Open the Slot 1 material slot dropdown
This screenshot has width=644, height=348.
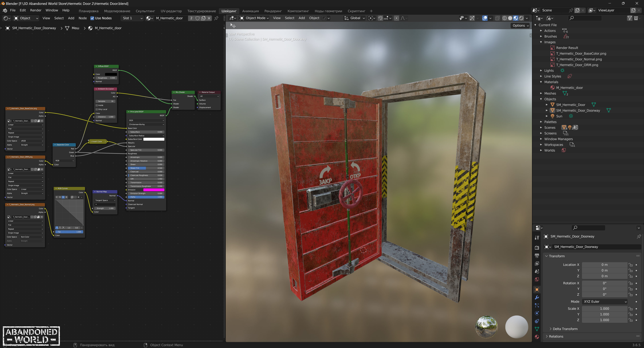(132, 18)
